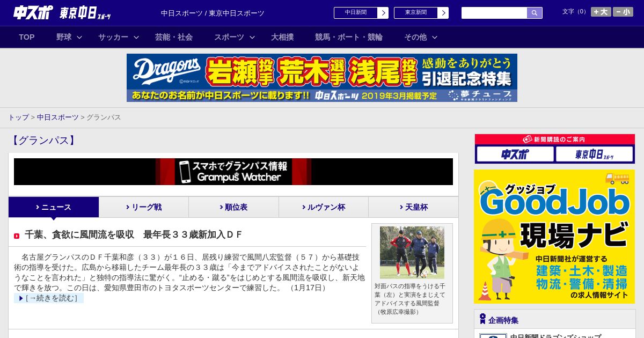The image size is (644, 338).
Task: Click the search magnifier button
Action: tap(535, 13)
